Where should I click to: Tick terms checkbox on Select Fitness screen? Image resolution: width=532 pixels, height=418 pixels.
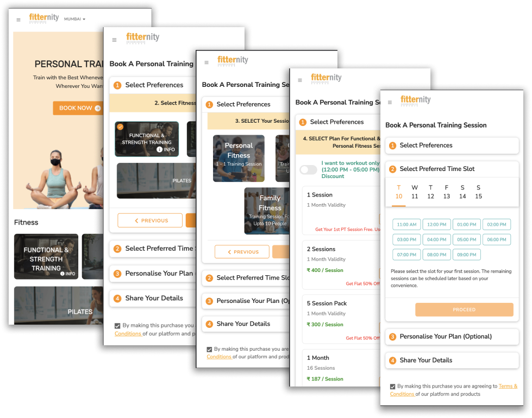pos(117,326)
